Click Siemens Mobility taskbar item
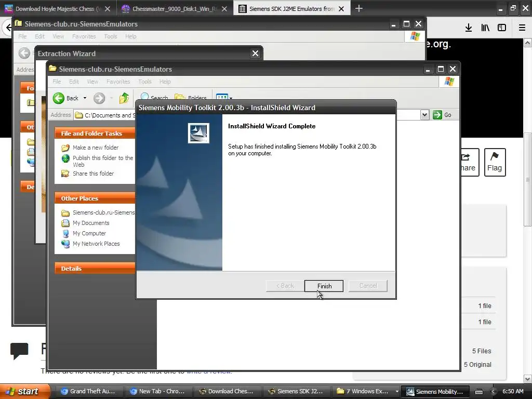 click(436, 392)
